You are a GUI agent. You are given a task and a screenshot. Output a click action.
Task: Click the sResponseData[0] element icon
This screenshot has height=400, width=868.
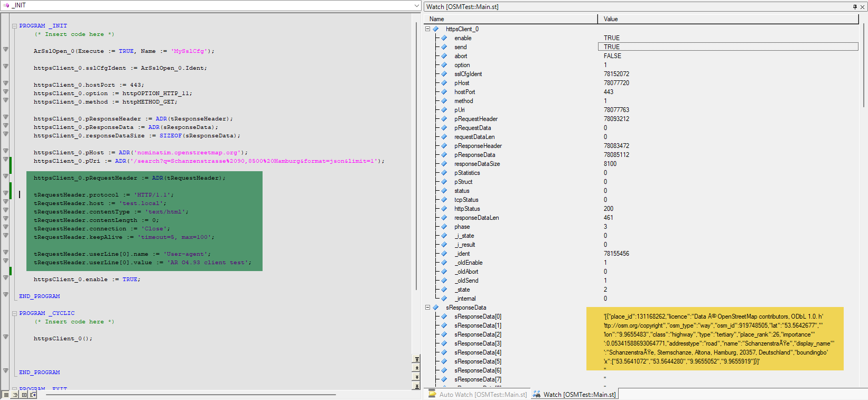pos(444,317)
